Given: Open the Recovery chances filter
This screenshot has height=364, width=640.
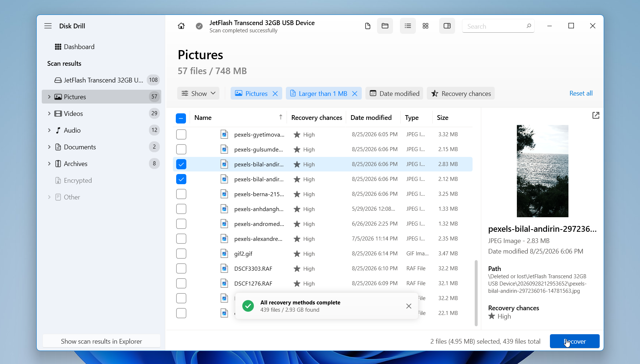Looking at the screenshot, I should pos(461,93).
